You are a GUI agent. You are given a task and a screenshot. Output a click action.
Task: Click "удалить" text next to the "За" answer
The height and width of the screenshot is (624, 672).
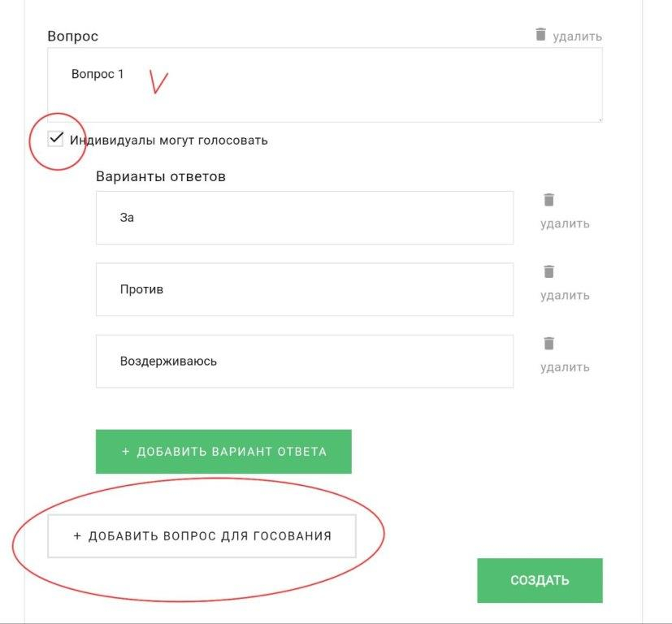click(565, 223)
